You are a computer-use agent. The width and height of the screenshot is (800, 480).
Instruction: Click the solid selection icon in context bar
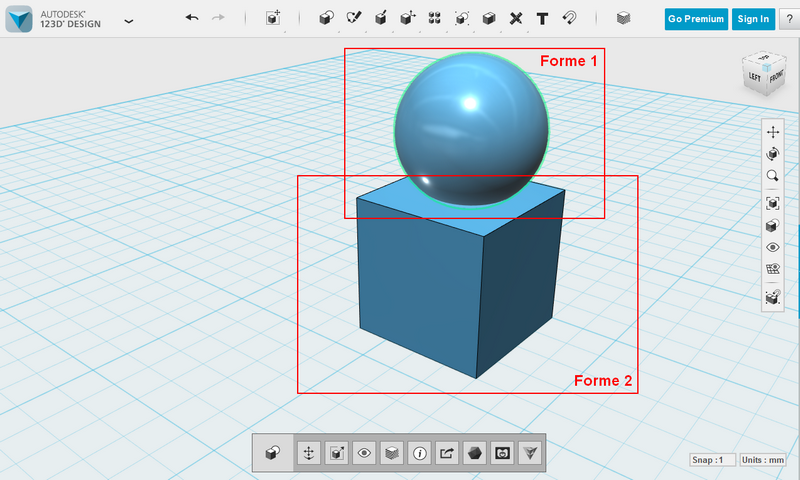pos(273,453)
